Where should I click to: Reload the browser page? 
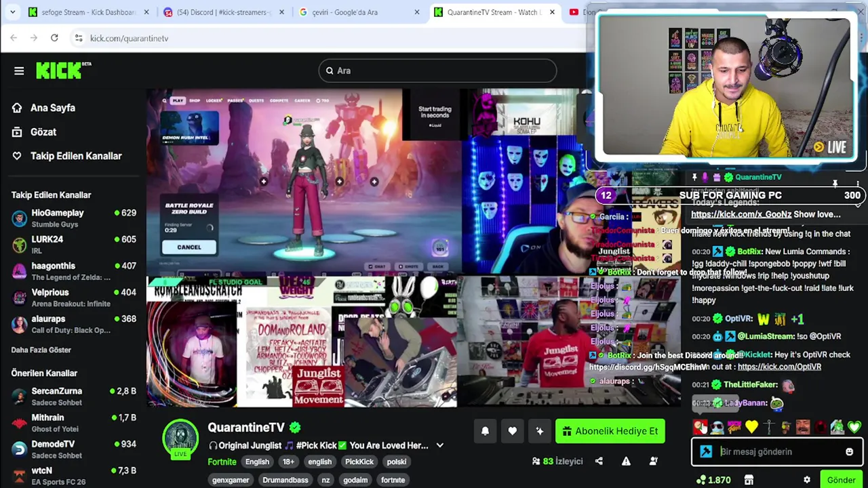click(x=54, y=38)
